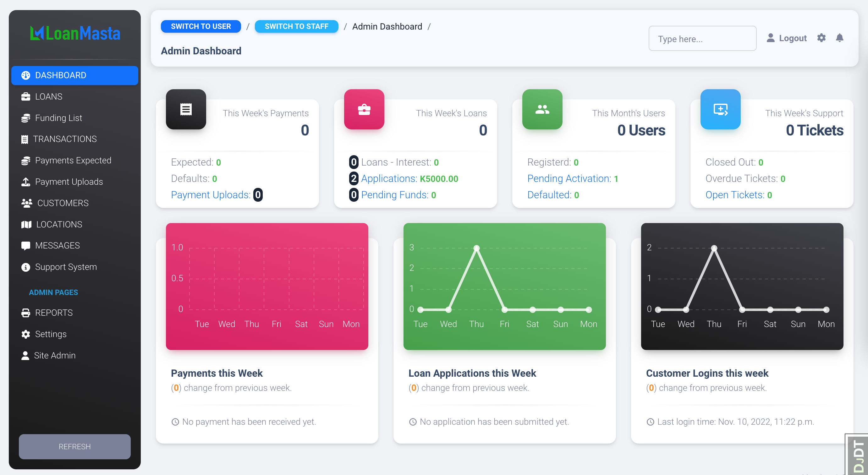Click the Messages chat bubble icon
868x475 pixels.
[x=25, y=246]
